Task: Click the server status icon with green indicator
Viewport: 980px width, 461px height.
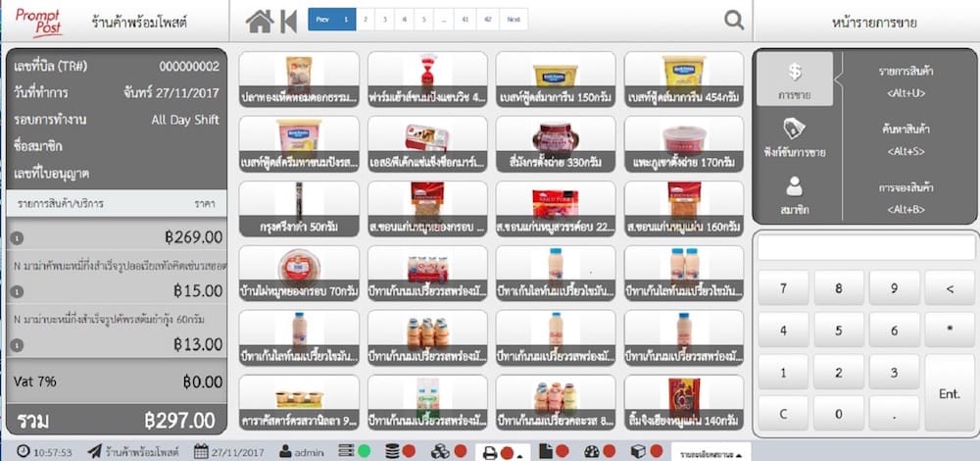Action: click(344, 451)
